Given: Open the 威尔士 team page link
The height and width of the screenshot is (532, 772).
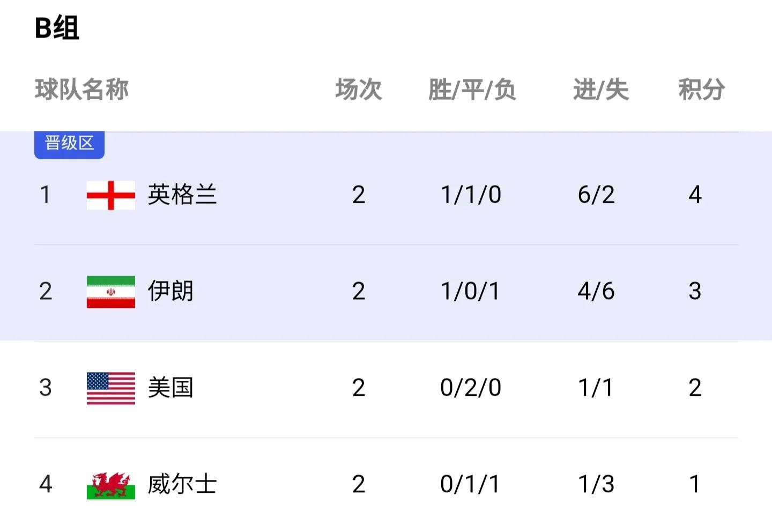Looking at the screenshot, I should pyautogui.click(x=182, y=484).
